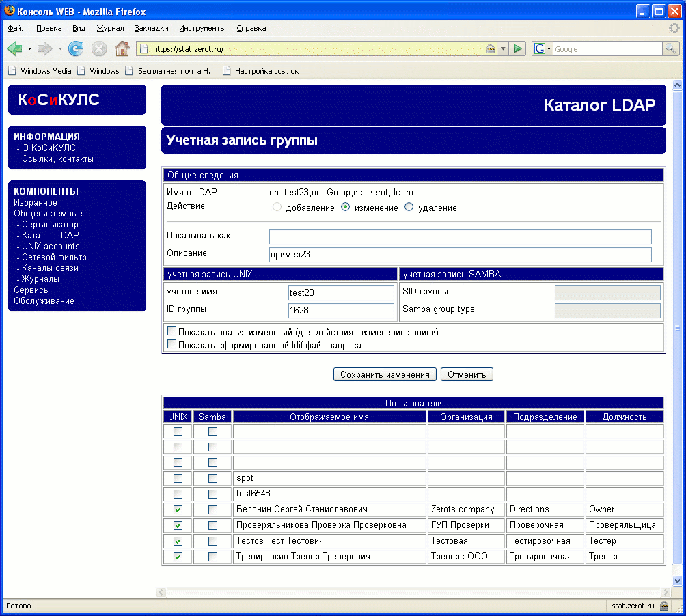
Task: Select the изменение radio button
Action: (346, 207)
